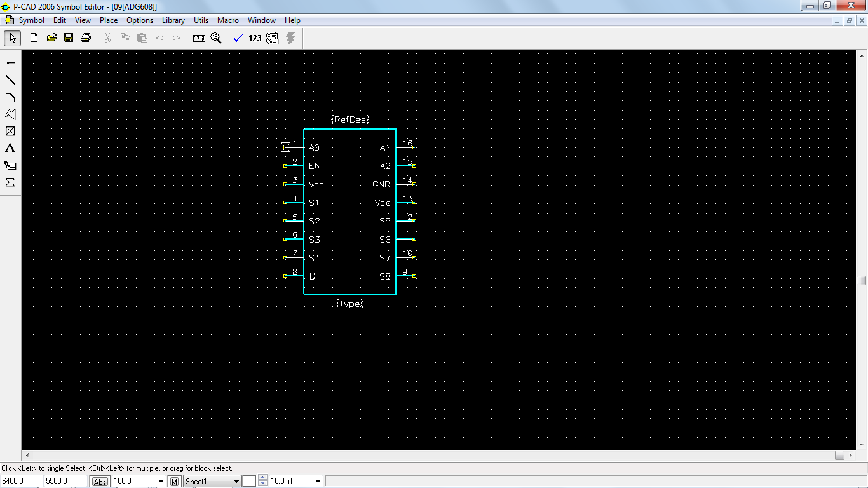Save with the floppy disk icon
Viewport: 868px width, 488px height.
pyautogui.click(x=69, y=38)
